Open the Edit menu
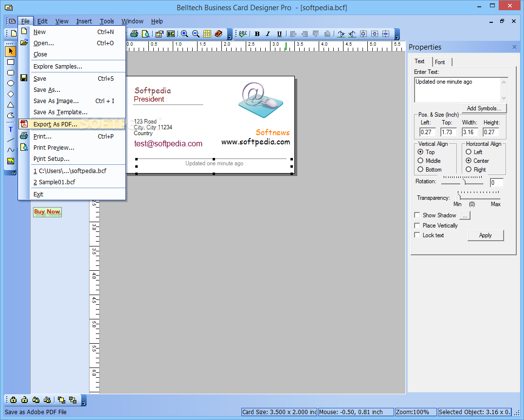Viewport: 524px width, 420px height. click(x=42, y=21)
